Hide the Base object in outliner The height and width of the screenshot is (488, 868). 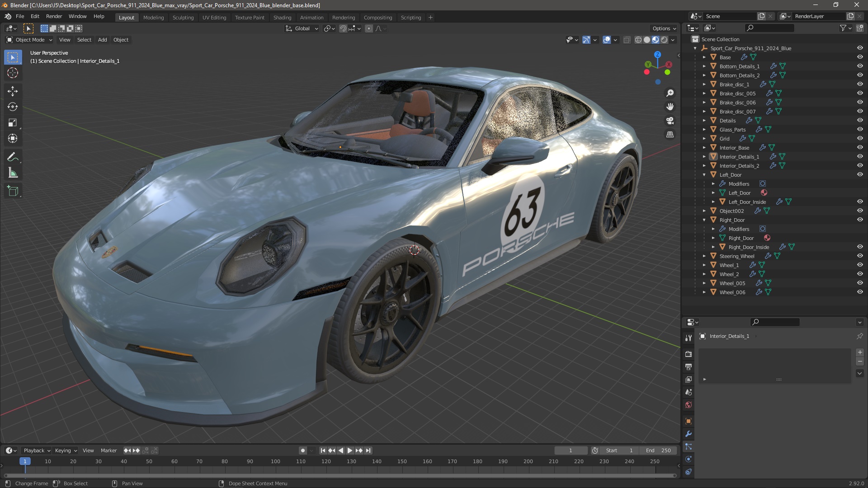(860, 57)
